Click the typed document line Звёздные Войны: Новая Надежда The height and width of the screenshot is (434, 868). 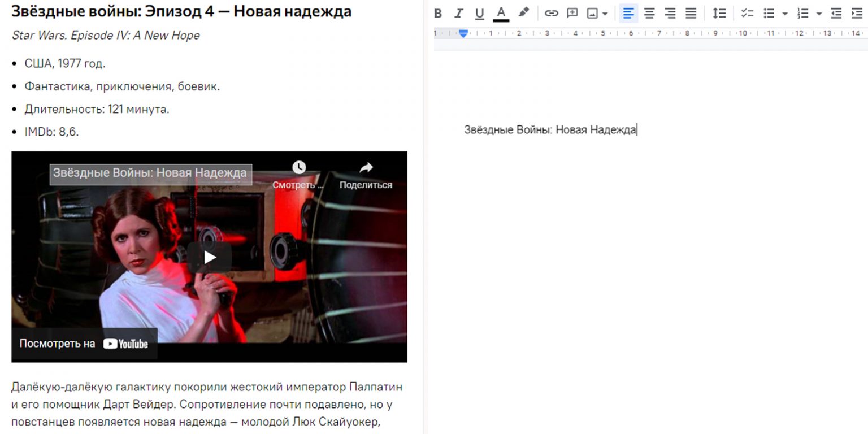click(x=550, y=130)
